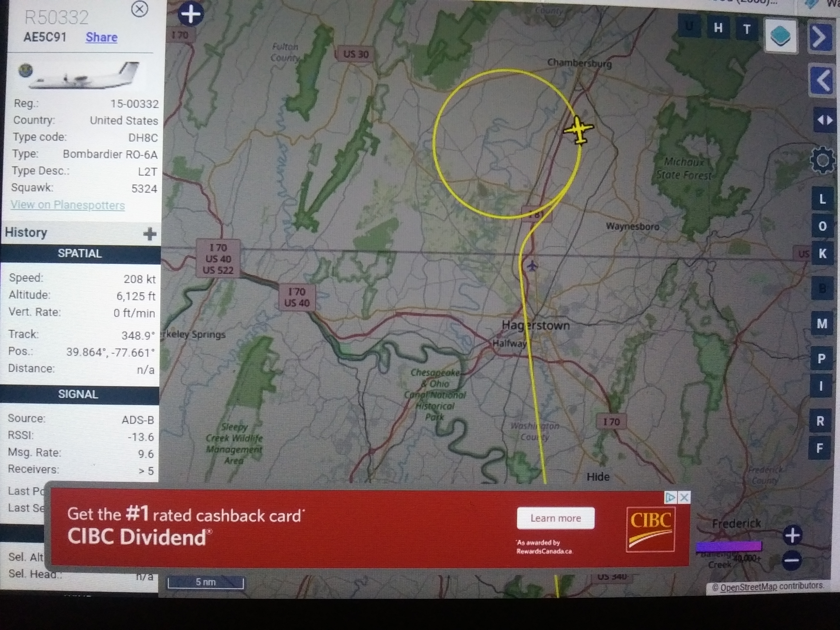Open the map layers selector icon

780,37
